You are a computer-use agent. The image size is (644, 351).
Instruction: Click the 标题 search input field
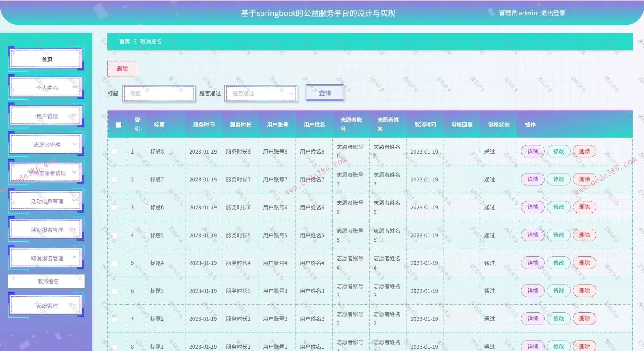159,94
